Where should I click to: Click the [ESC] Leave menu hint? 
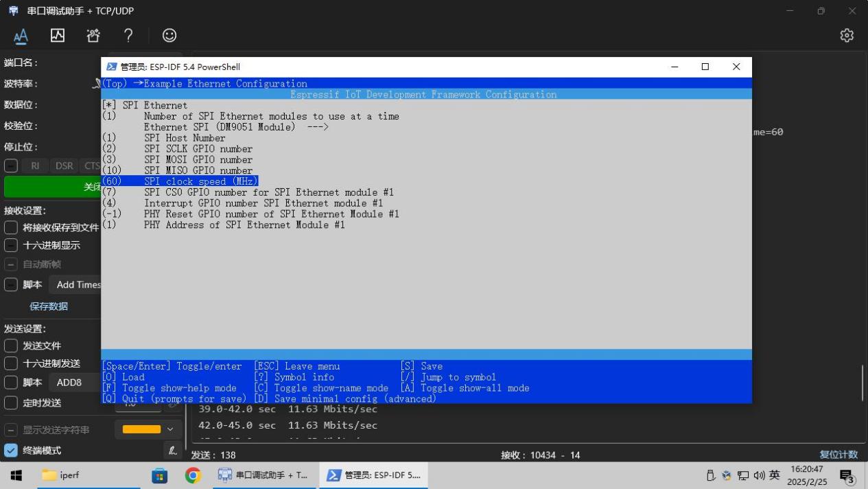coord(296,367)
